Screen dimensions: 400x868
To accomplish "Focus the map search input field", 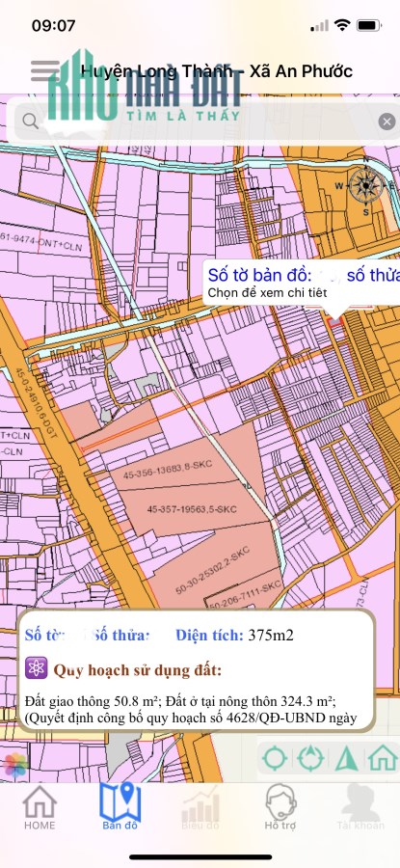I will tap(202, 122).
